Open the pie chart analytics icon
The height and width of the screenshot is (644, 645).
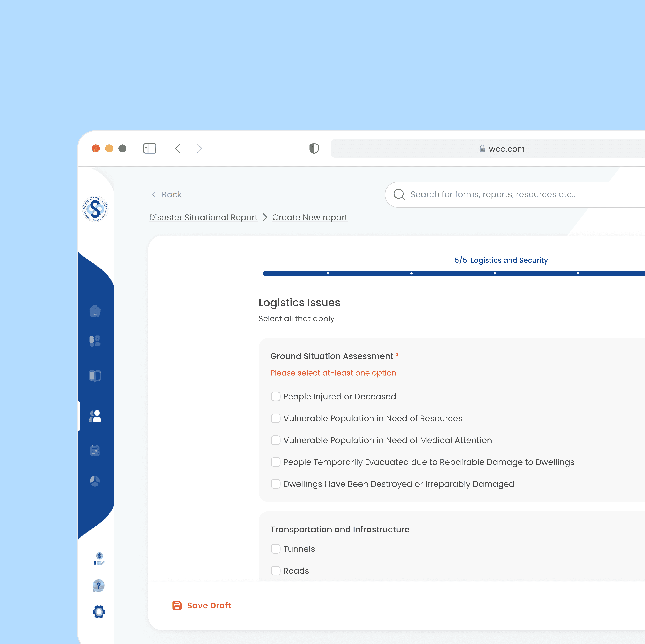point(95,481)
